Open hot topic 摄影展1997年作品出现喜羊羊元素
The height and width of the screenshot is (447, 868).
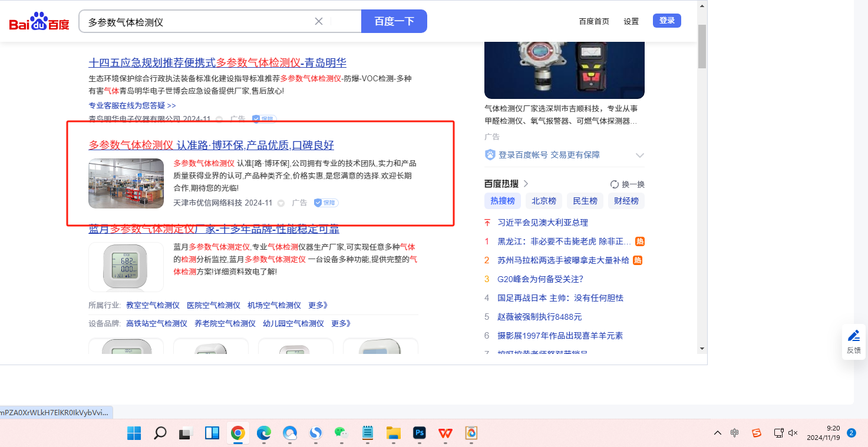(560, 336)
